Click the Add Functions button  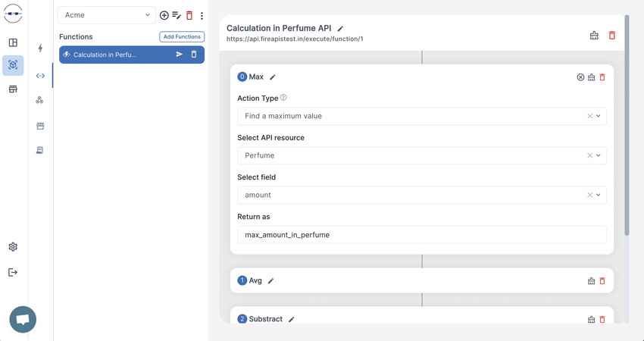click(x=182, y=36)
